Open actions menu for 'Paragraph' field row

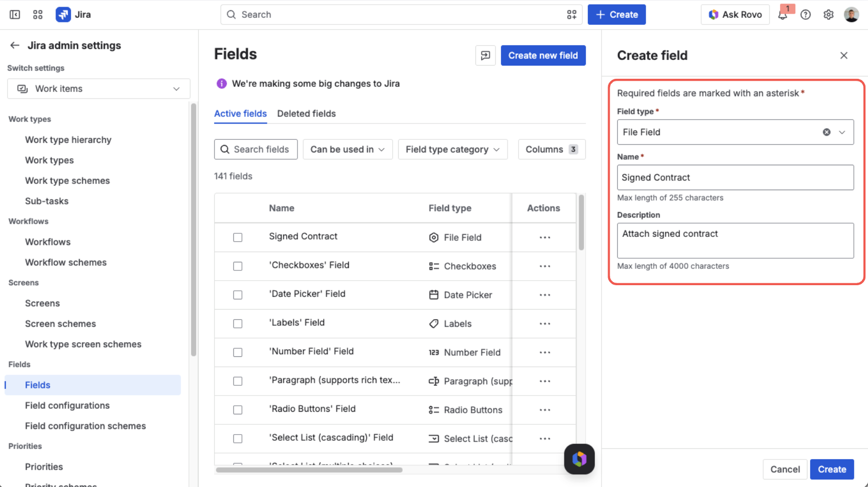click(x=545, y=381)
